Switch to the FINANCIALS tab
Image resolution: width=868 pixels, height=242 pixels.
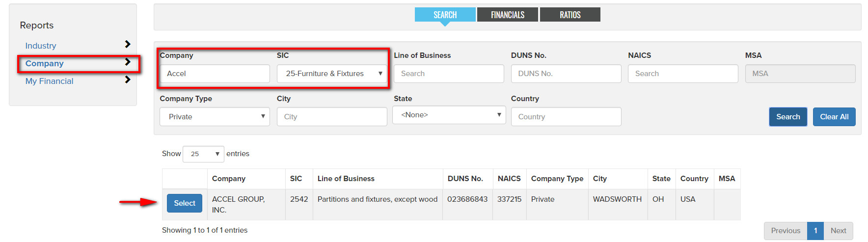click(508, 15)
